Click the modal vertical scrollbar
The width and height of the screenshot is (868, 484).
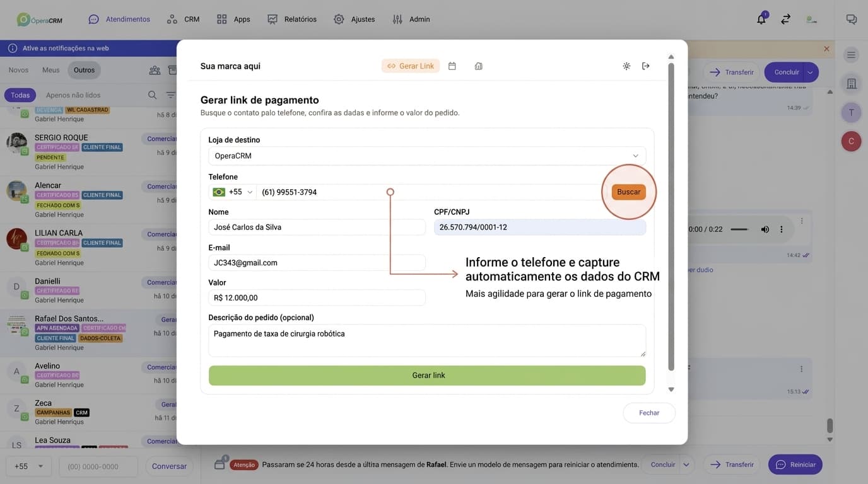coord(671,217)
